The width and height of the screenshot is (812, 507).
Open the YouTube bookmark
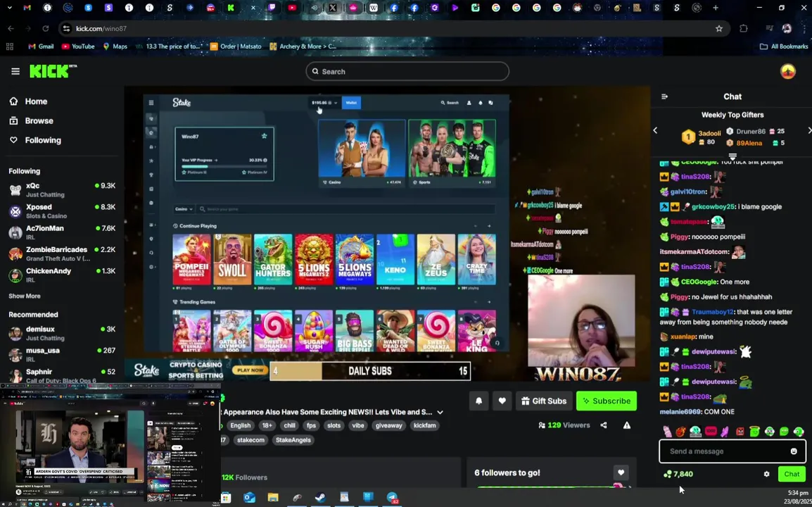(x=77, y=46)
